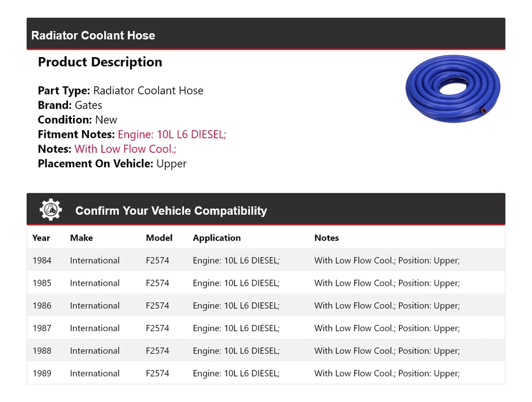This screenshot has height=402, width=532.
Task: Click the Gates brand text
Action: click(88, 105)
